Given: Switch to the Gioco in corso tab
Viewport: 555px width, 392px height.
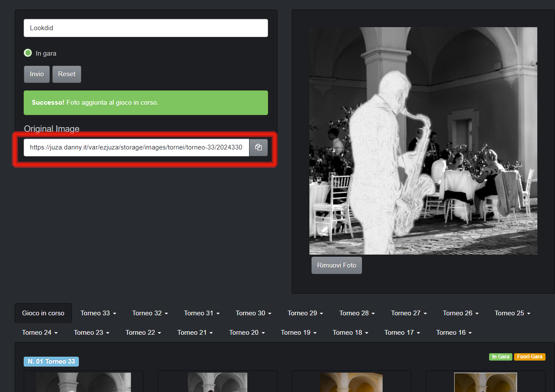Looking at the screenshot, I should click(43, 313).
